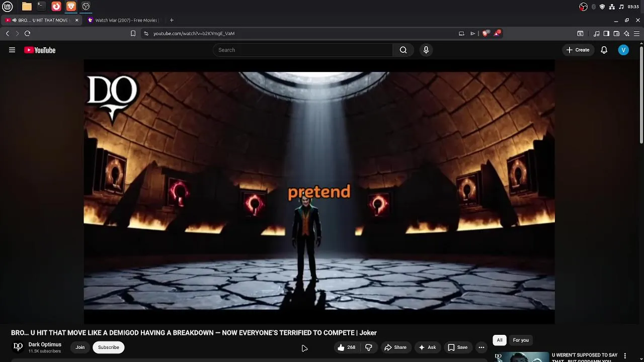Subscribe to Dark Optimus

[x=108, y=347]
